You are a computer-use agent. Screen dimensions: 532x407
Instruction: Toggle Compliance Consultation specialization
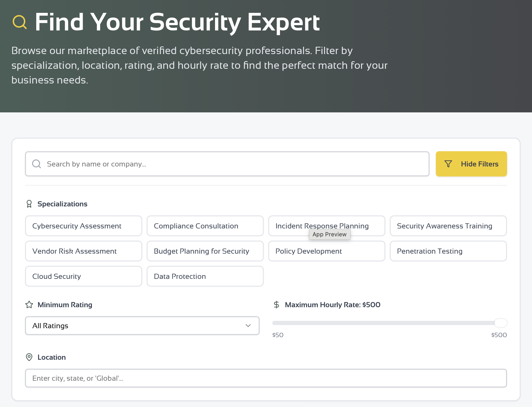[205, 226]
